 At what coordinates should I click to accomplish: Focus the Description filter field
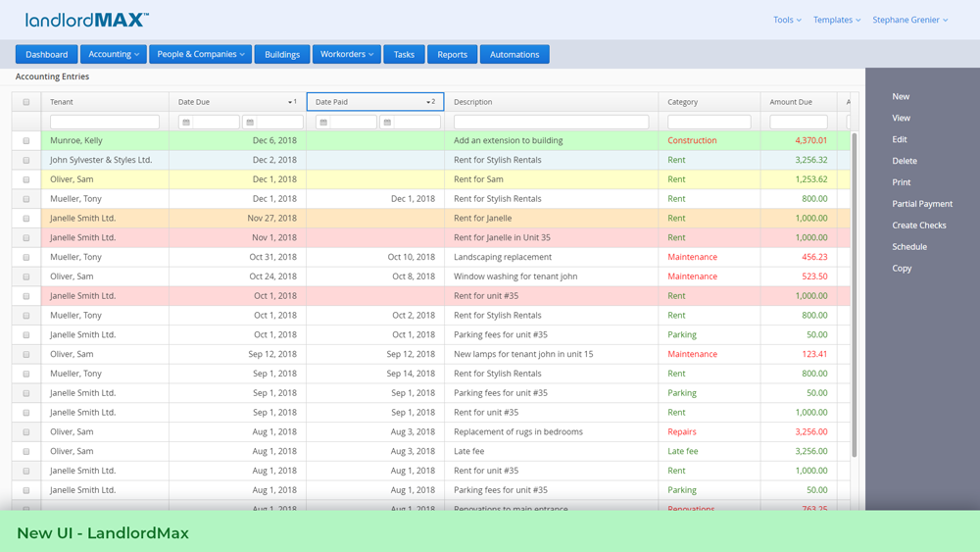click(551, 122)
